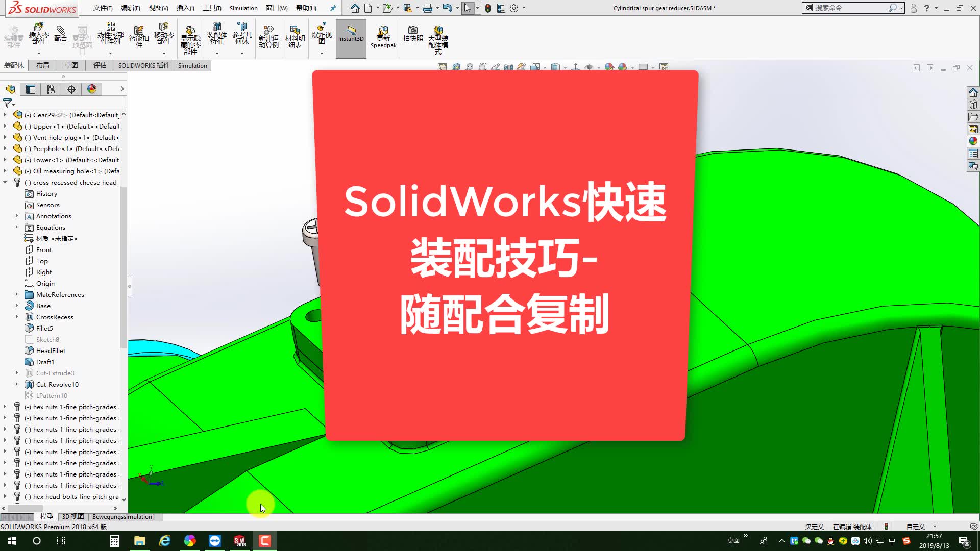This screenshot has height=551, width=980.
Task: Click the Print icon in top toolbar
Action: 428,8
